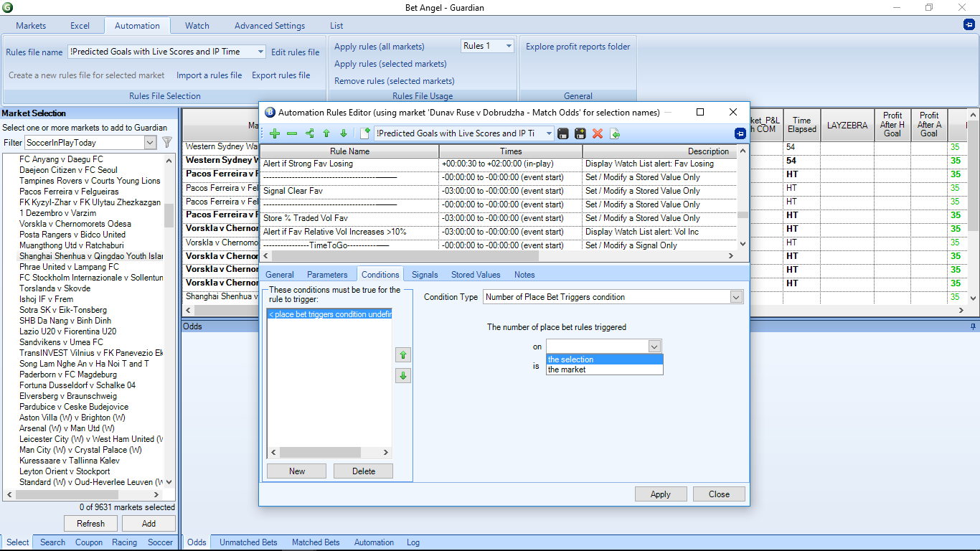
Task: Click Export rules file
Action: click(281, 75)
